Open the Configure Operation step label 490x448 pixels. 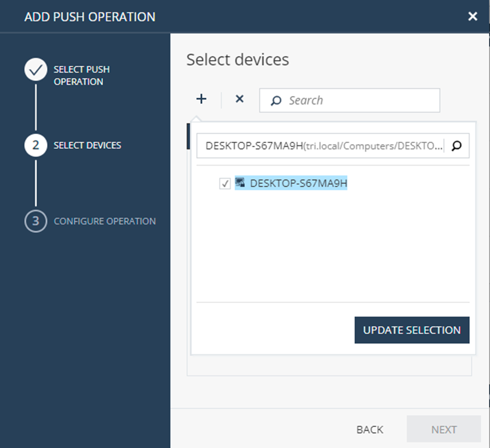pos(105,221)
